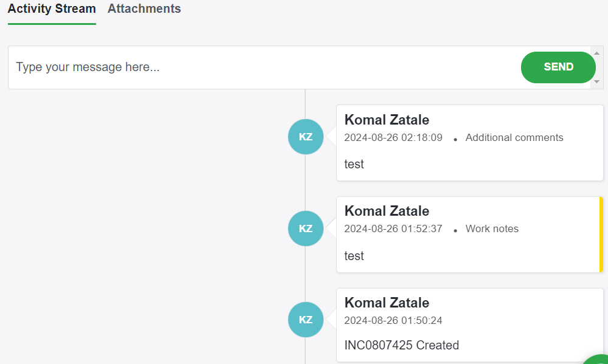Screen dimensions: 608x364
Task: Switch to the Attachments tab
Action: pyautogui.click(x=143, y=9)
